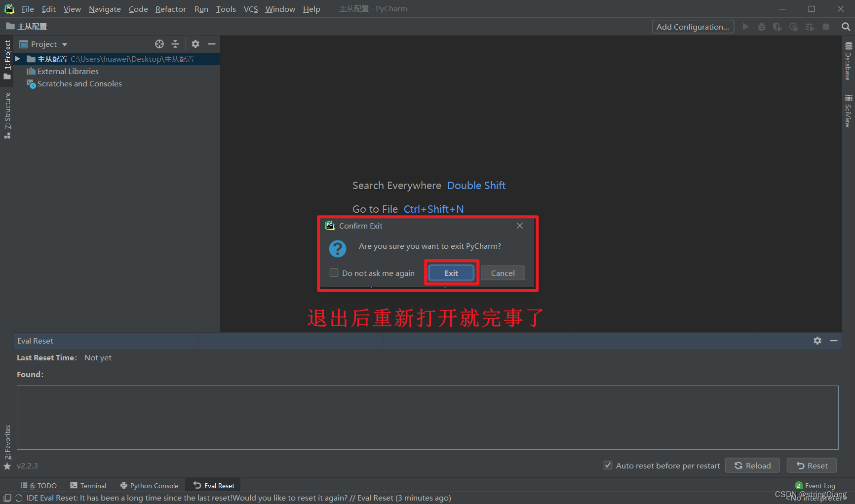
Task: Collapse all in Project panel
Action: tap(175, 44)
